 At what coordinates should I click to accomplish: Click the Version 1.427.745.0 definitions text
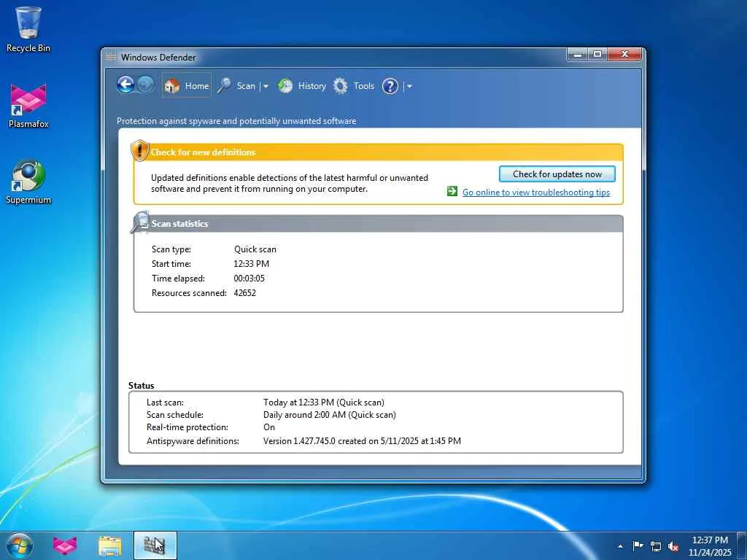coord(362,441)
